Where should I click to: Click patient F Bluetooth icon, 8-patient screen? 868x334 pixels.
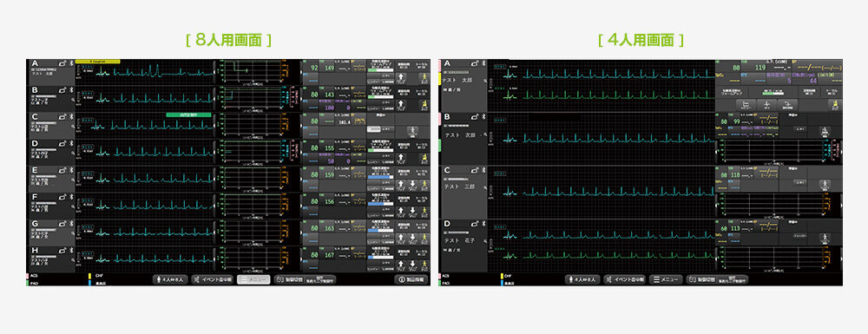[70, 196]
